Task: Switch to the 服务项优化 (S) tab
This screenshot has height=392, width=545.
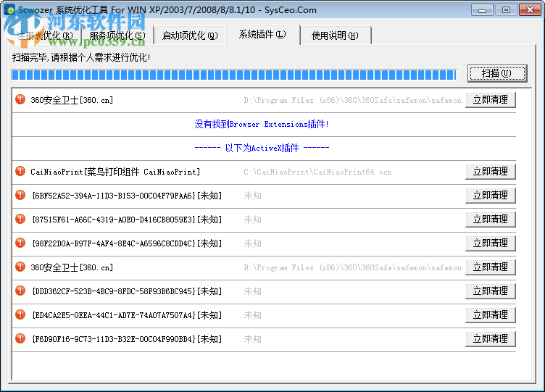Action: click(x=117, y=36)
